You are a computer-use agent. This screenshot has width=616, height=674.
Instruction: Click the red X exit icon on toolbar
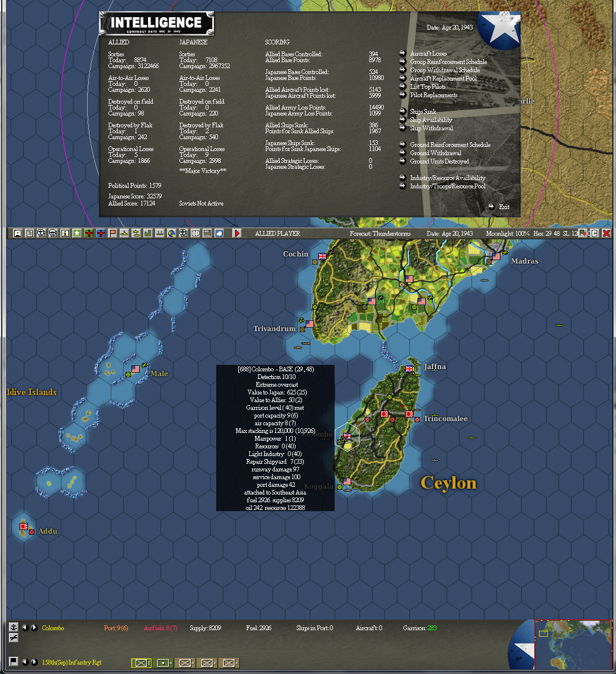click(x=606, y=233)
